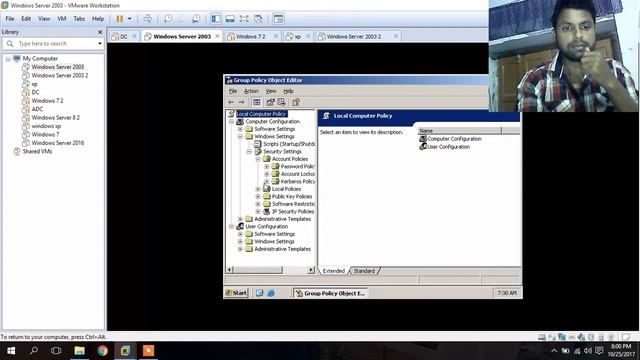
Task: Click the console view toolbar icon
Action: point(278,19)
